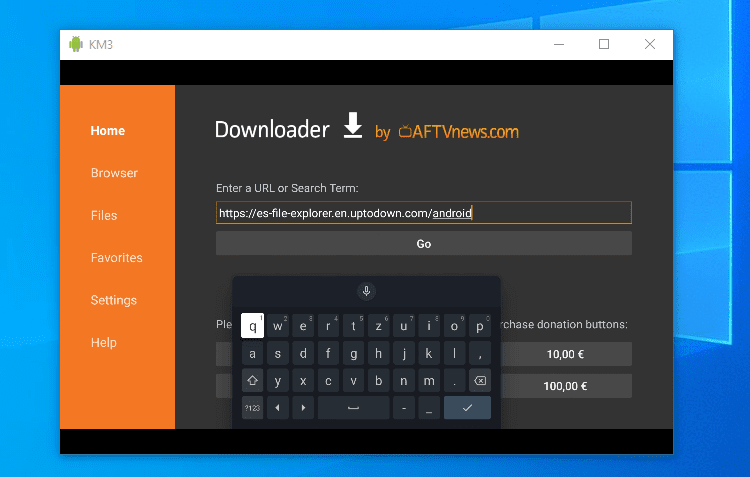The width and height of the screenshot is (750, 477).
Task: Tap the q key on keyboard
Action: tap(253, 326)
